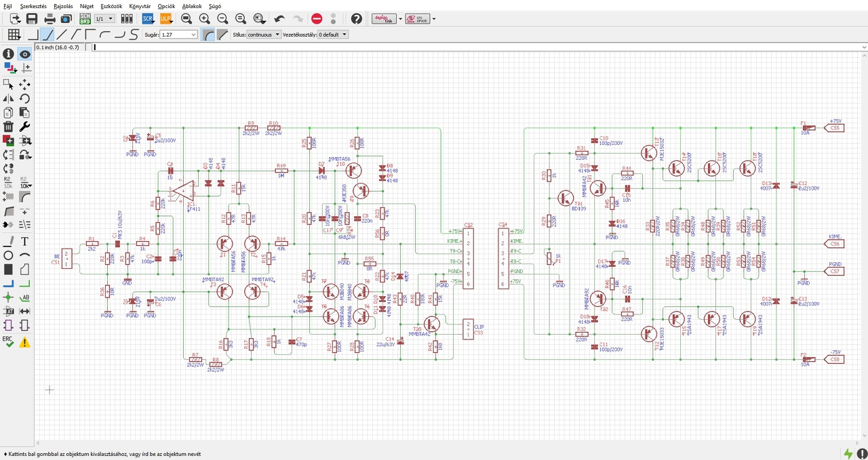Click the design link button
The image size is (868, 460).
(384, 19)
